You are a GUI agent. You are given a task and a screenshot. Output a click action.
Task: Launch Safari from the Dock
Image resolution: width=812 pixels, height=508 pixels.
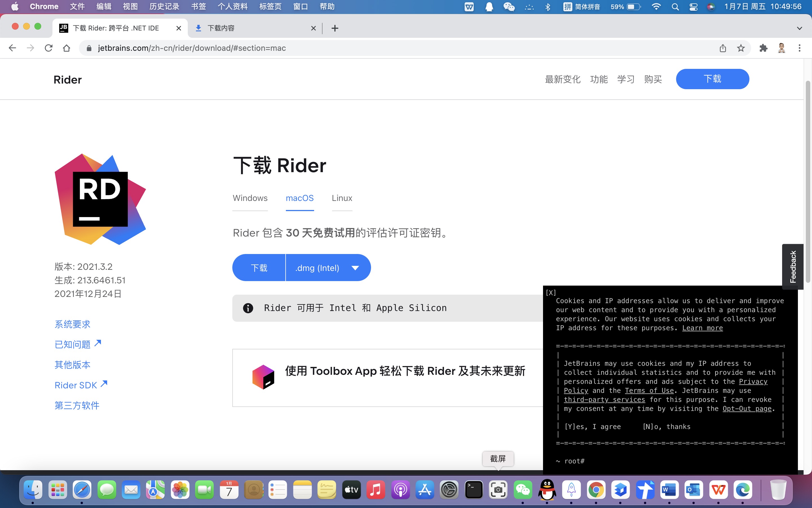coord(82,490)
